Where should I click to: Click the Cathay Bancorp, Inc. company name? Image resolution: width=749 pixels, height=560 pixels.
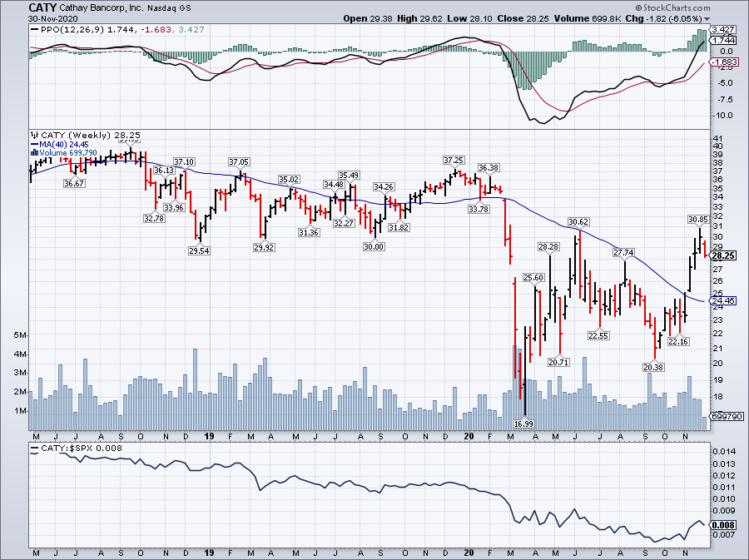point(102,8)
